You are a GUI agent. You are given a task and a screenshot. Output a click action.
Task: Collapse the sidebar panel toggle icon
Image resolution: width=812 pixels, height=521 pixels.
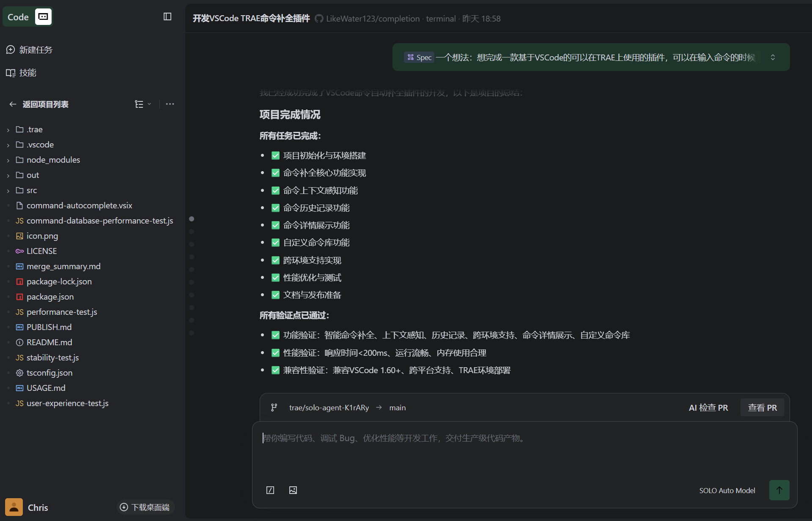tap(167, 16)
